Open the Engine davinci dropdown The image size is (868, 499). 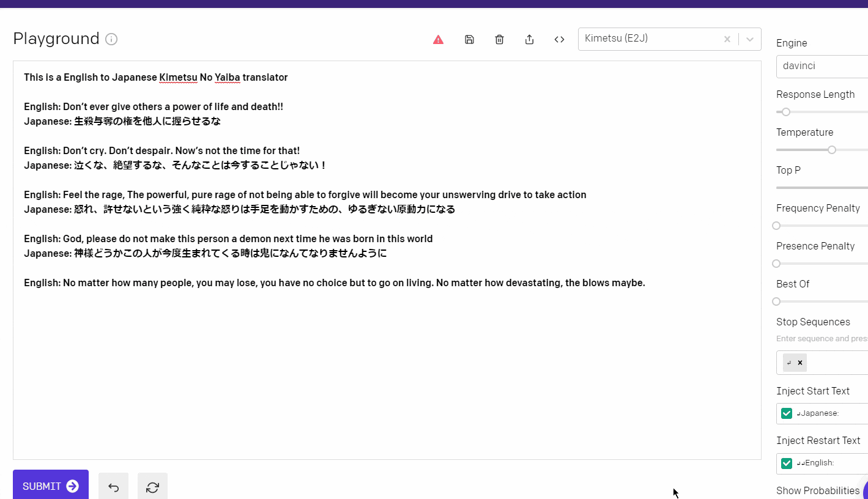822,66
